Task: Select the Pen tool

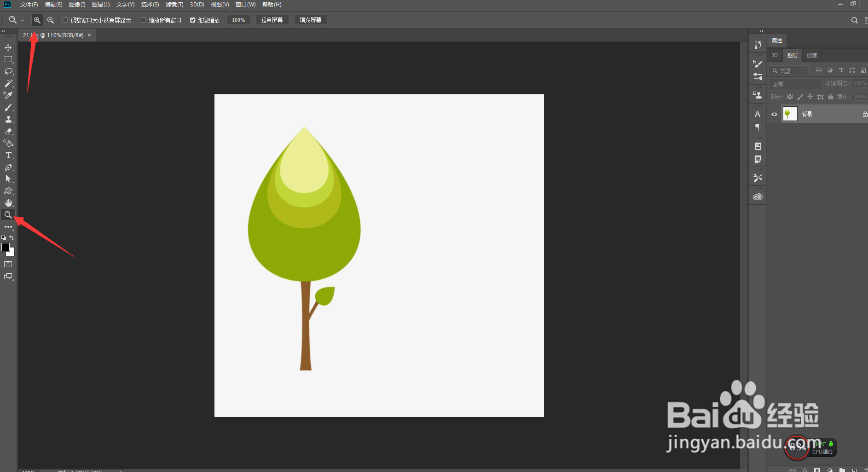Action: [8, 167]
